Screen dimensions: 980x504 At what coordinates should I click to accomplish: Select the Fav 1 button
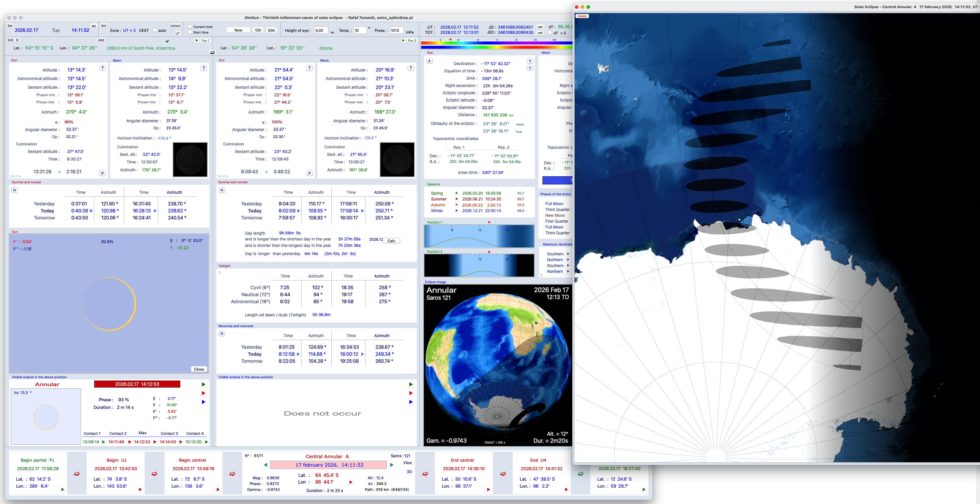pos(205,40)
